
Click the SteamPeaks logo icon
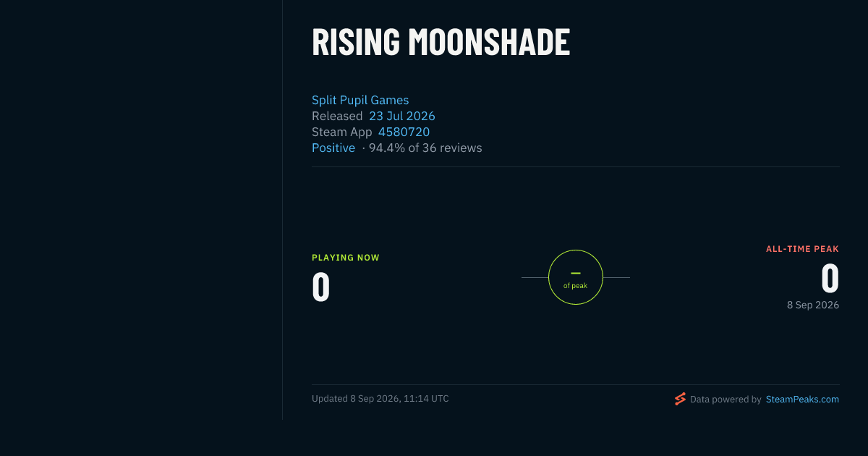(x=680, y=399)
